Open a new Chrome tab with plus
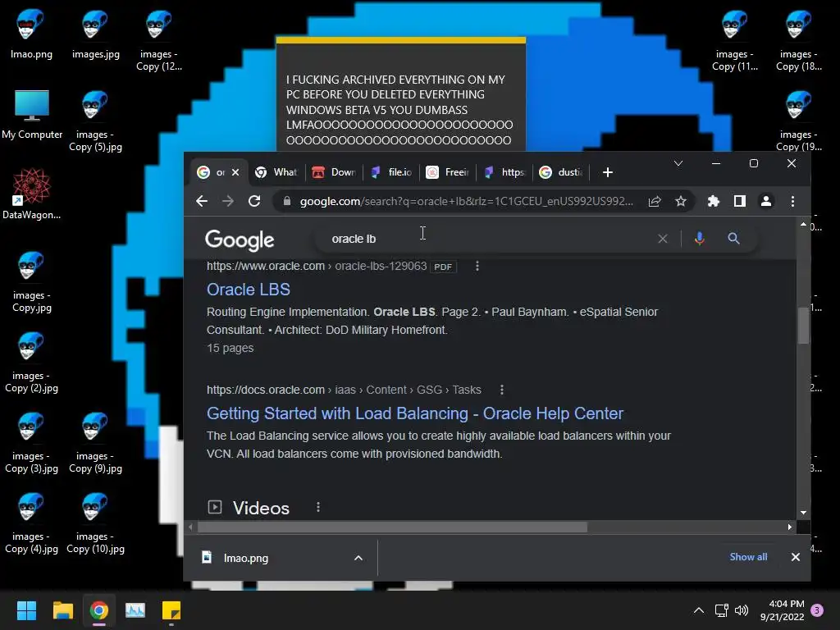840x630 pixels. click(x=608, y=172)
